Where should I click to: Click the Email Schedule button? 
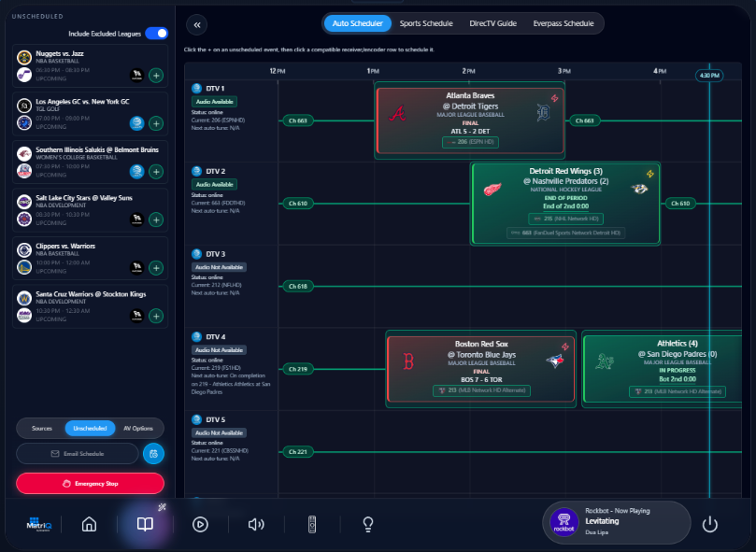[77, 454]
